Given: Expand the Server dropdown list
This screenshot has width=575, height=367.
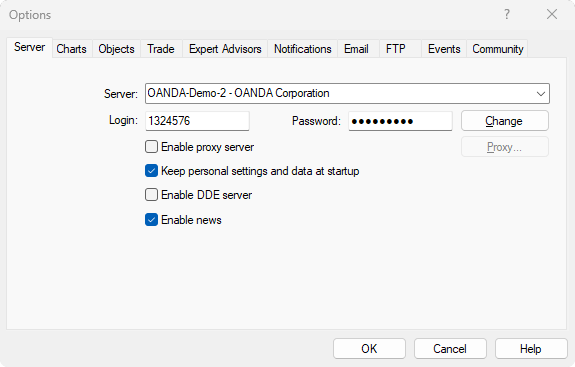Looking at the screenshot, I should (541, 93).
